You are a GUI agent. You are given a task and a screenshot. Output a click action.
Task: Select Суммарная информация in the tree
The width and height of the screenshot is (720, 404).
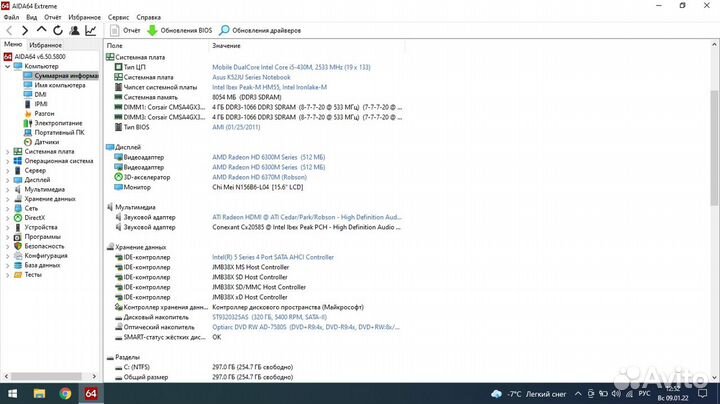pyautogui.click(x=61, y=75)
